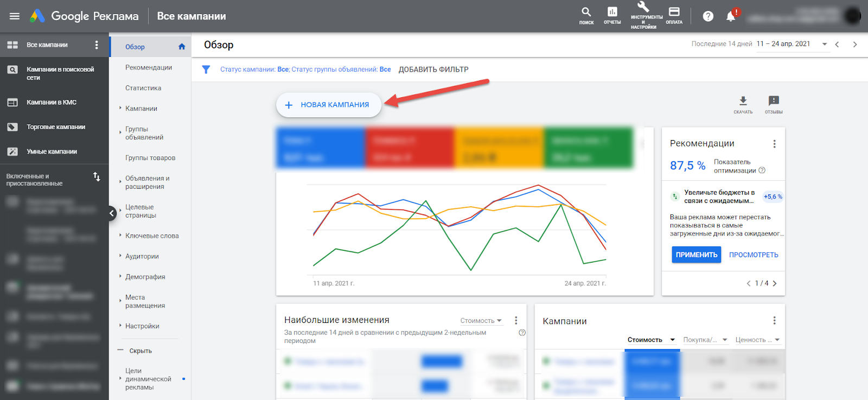Click the help question mark icon
This screenshot has height=400, width=868.
(708, 16)
